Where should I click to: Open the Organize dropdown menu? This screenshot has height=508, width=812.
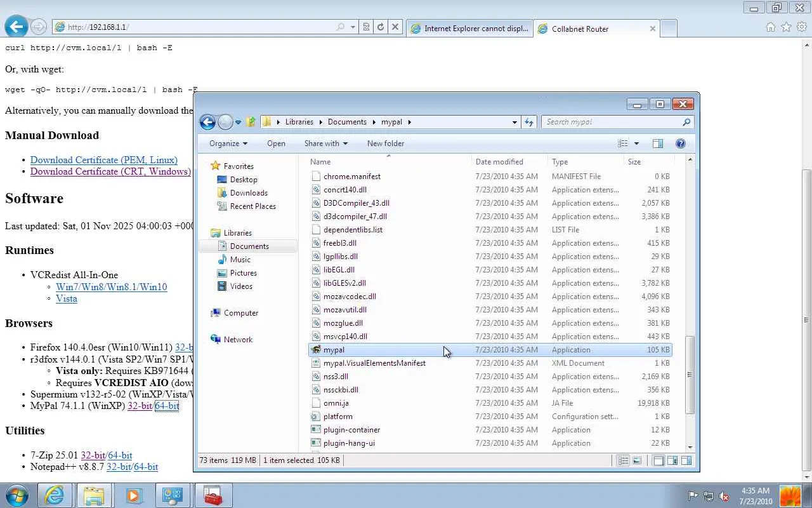coord(228,144)
